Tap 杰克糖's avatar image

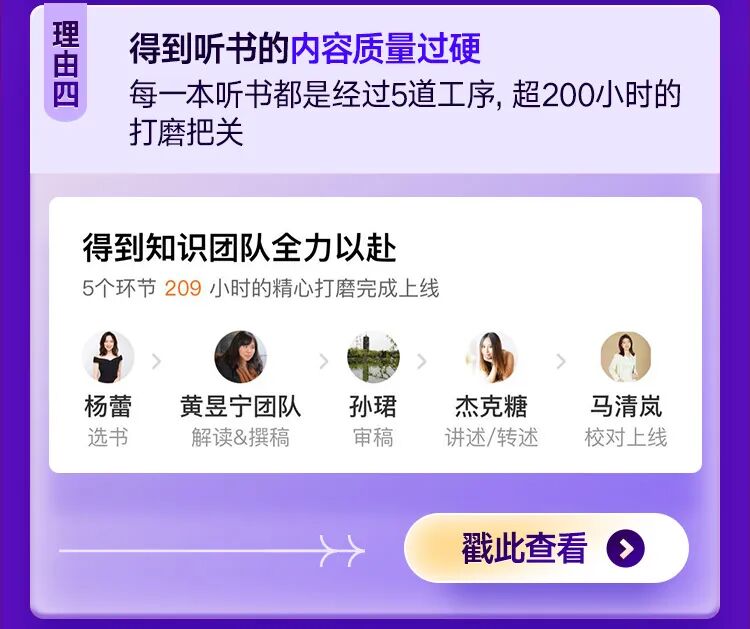tap(491, 357)
